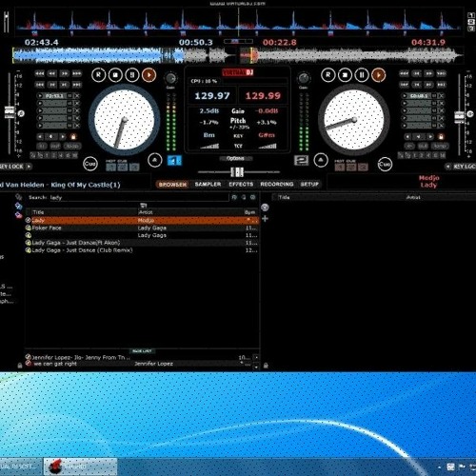Jump to first saved cue on left deck
The image size is (476, 476).
click(40, 95)
